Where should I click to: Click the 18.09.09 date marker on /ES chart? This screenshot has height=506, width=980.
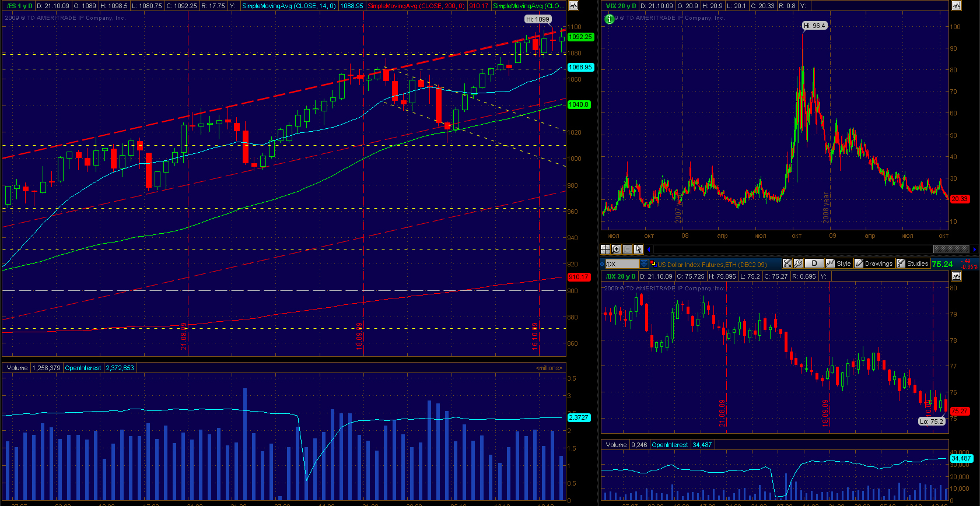click(359, 336)
